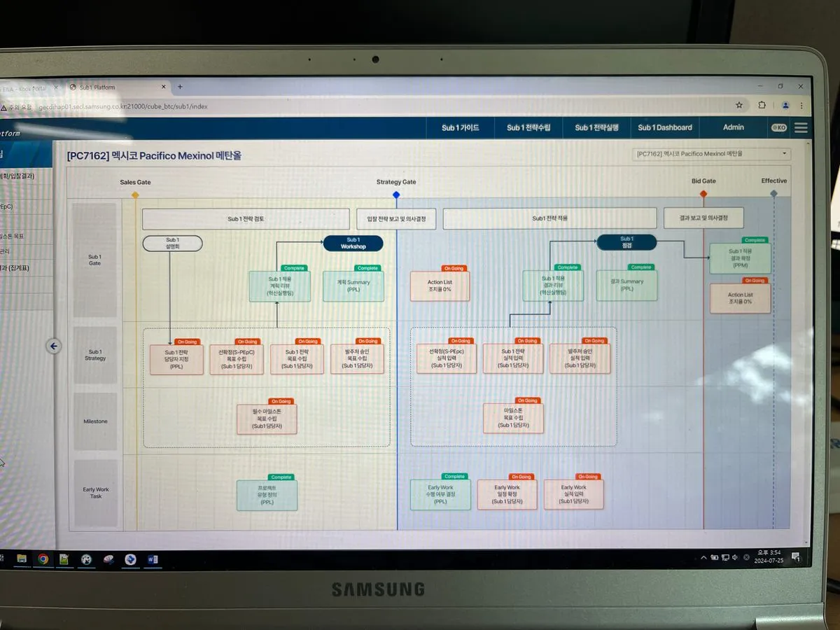Image resolution: width=840 pixels, height=630 pixels.
Task: Open the hamburger menu icon in header
Action: point(801,127)
